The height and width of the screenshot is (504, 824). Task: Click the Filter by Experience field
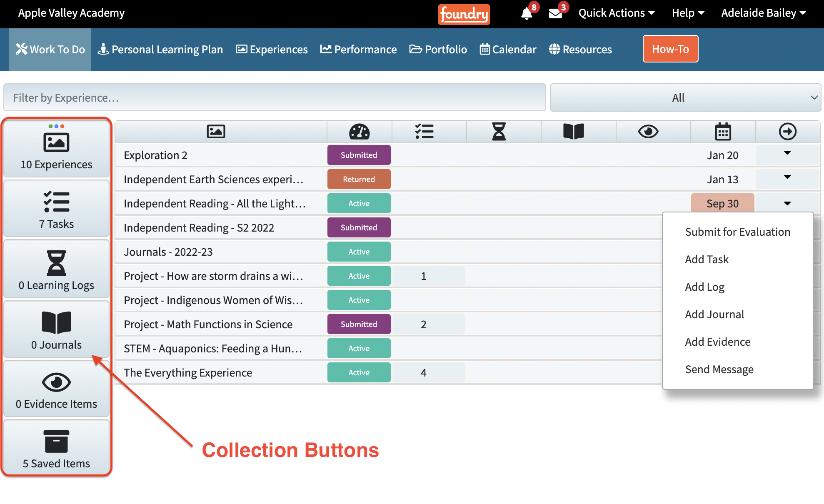tap(275, 98)
